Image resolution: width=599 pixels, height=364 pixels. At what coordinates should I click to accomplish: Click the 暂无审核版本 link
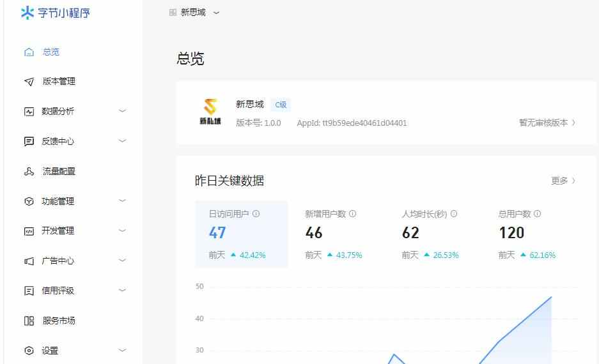click(x=547, y=123)
